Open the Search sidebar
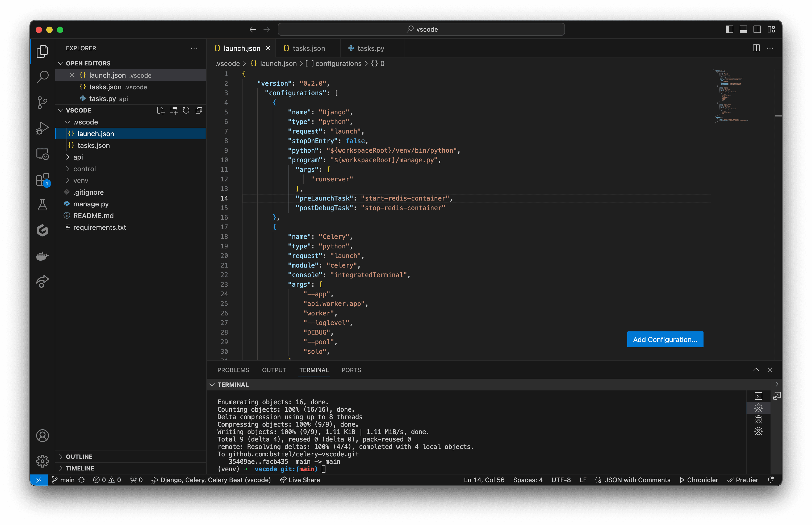812x525 pixels. tap(42, 76)
